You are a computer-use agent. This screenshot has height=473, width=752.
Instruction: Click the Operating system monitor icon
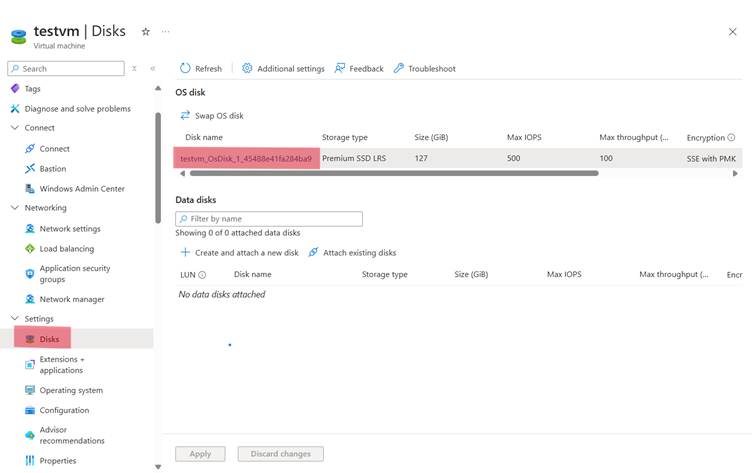pyautogui.click(x=30, y=390)
